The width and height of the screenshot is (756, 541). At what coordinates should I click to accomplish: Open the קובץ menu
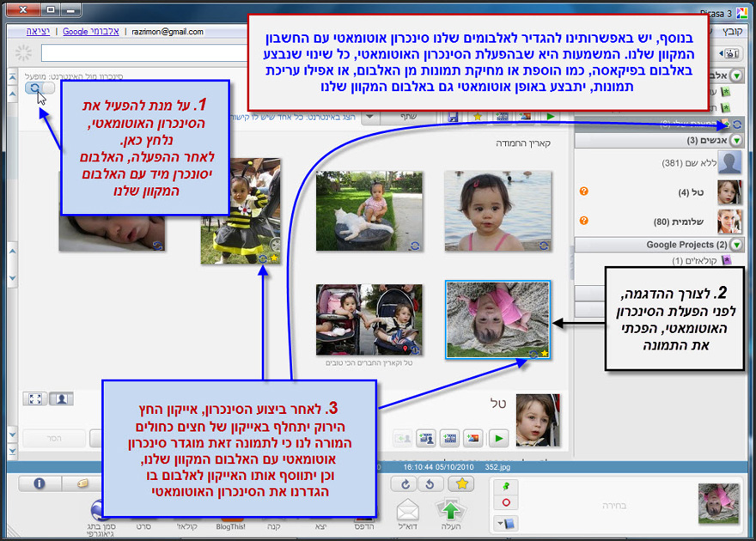(732, 31)
